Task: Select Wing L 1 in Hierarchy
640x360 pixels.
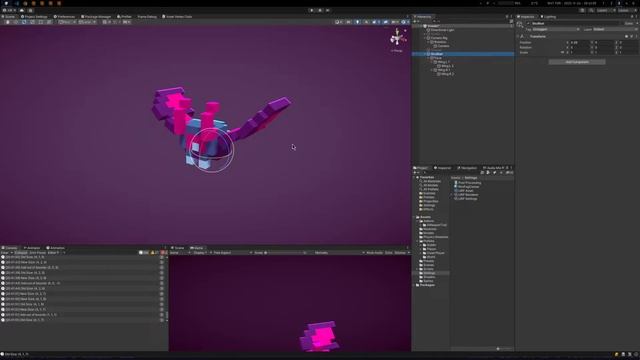Action: pos(443,62)
